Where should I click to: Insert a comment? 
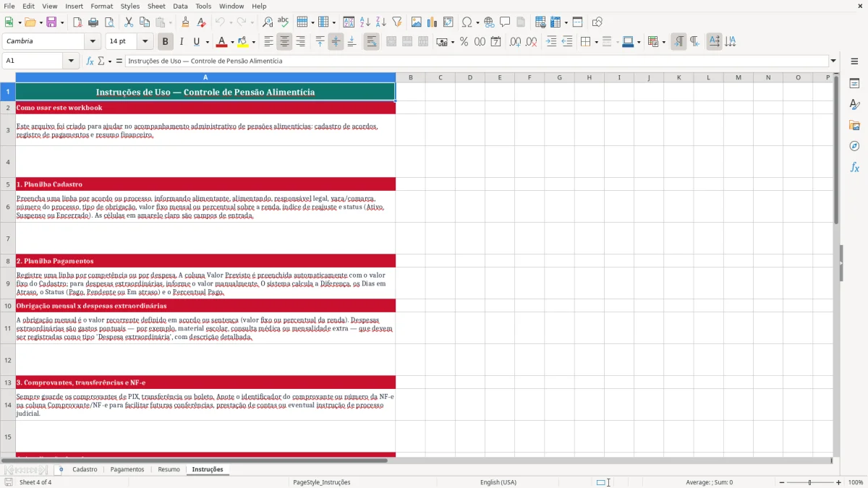(x=505, y=22)
